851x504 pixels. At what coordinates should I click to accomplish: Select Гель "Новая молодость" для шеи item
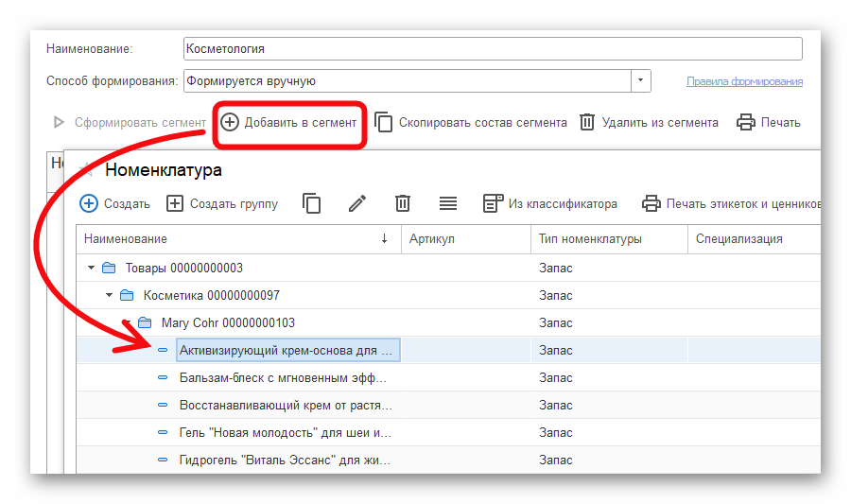286,433
